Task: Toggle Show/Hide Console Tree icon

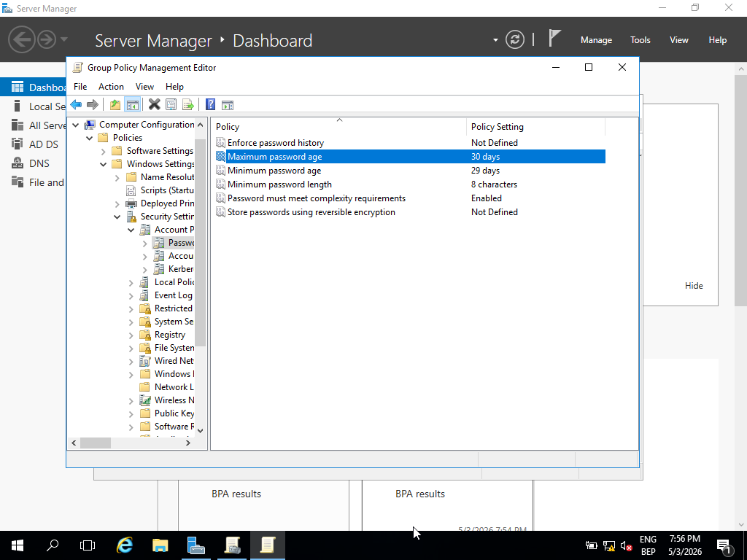Action: tap(133, 105)
